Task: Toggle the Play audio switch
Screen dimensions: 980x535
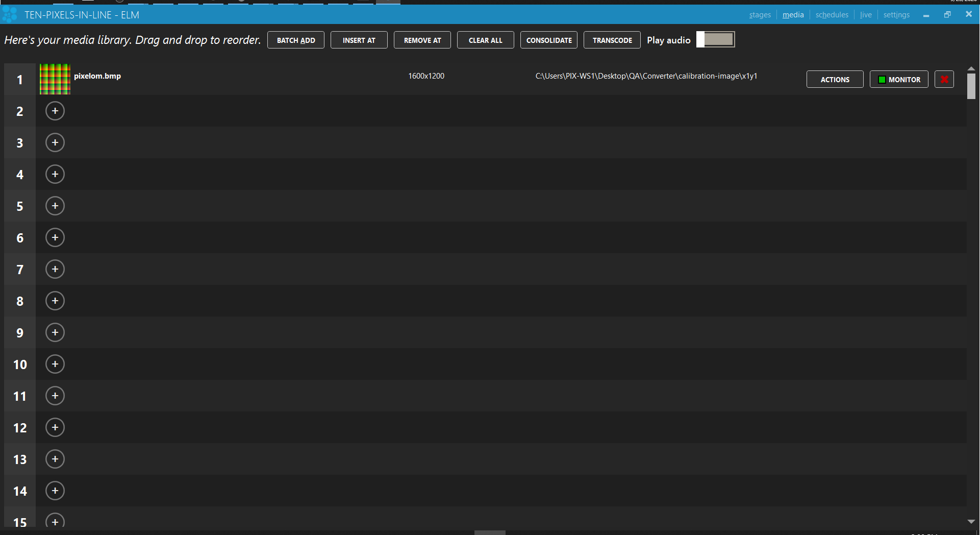Action: coord(715,39)
